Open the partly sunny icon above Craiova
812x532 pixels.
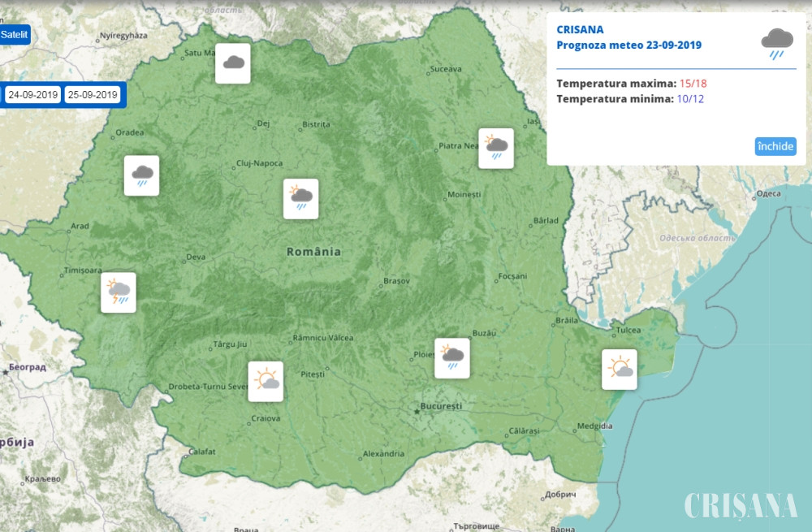tap(266, 381)
